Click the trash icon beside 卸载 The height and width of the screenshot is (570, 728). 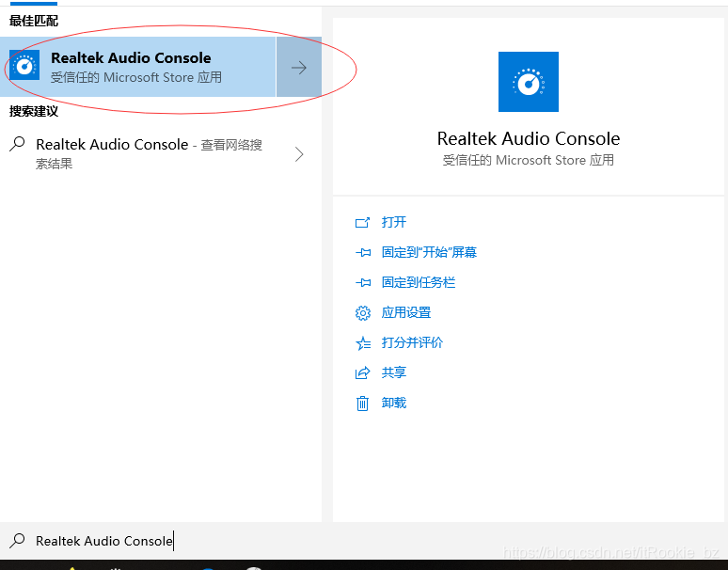(x=363, y=404)
